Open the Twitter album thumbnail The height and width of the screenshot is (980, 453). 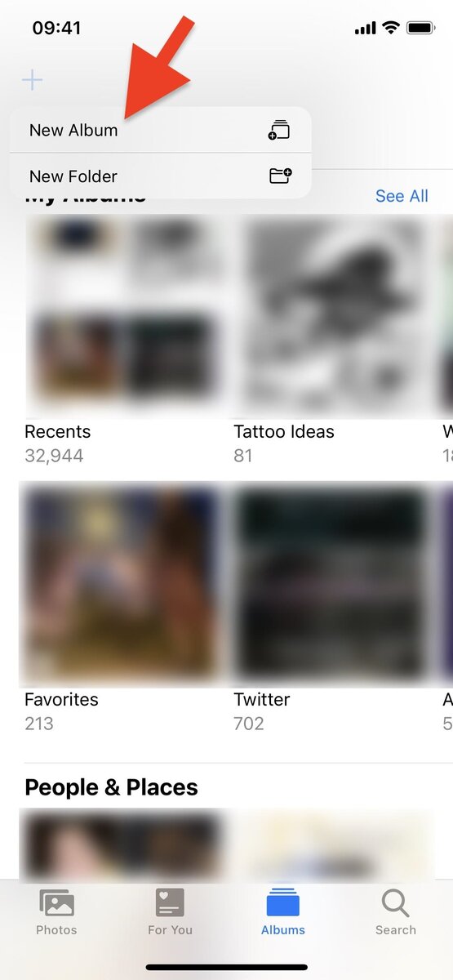(331, 585)
